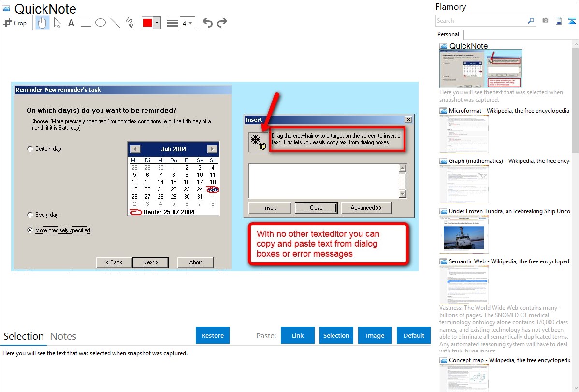Select the rectangle shape tool
Viewport: 579px width, 392px height.
[x=86, y=23]
